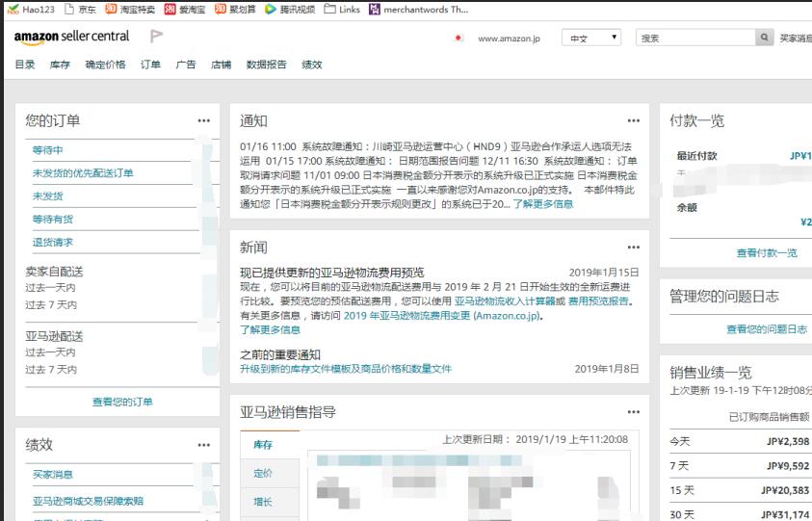Click the Amazon Seller Central logo
The height and width of the screenshot is (521, 812).
[x=71, y=37]
